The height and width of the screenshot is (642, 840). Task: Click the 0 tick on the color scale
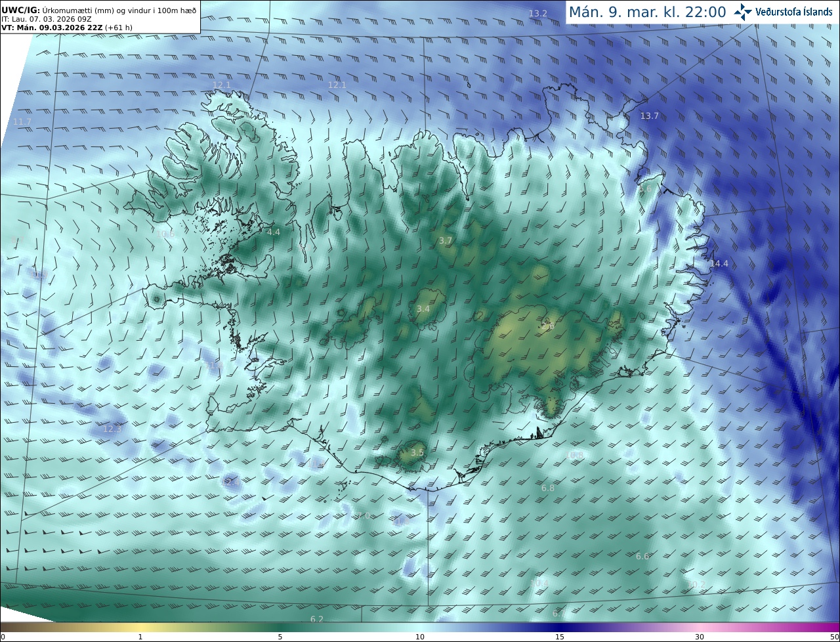click(x=3, y=637)
